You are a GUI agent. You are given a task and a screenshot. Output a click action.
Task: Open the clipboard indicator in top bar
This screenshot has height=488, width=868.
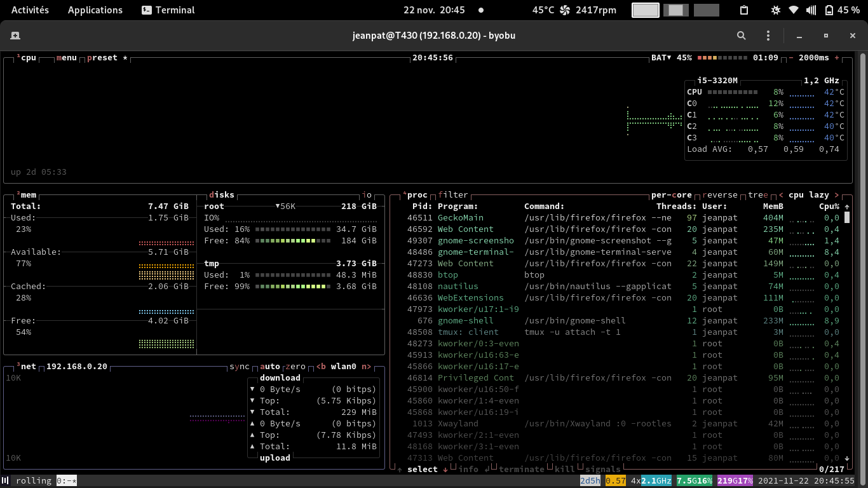click(745, 10)
